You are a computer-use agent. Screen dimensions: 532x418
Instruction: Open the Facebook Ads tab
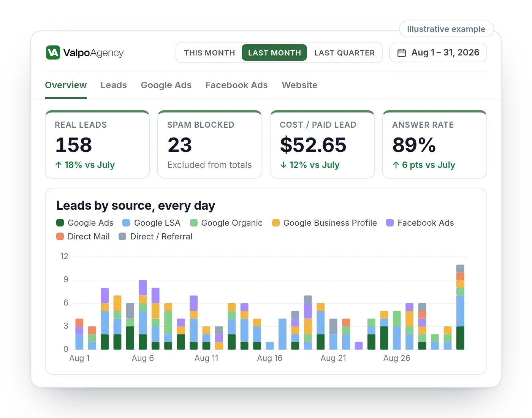(236, 85)
